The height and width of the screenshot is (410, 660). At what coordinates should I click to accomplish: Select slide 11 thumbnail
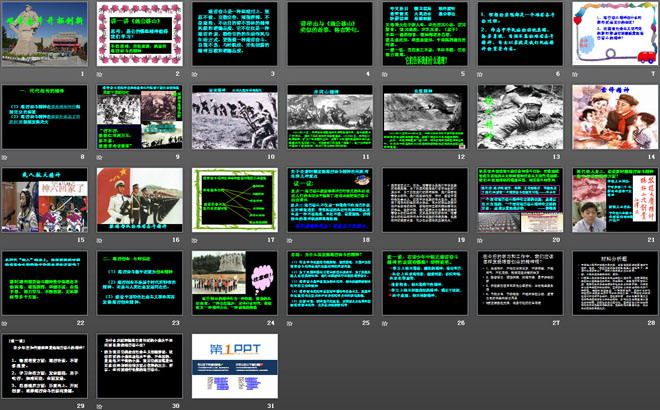tap(330, 117)
